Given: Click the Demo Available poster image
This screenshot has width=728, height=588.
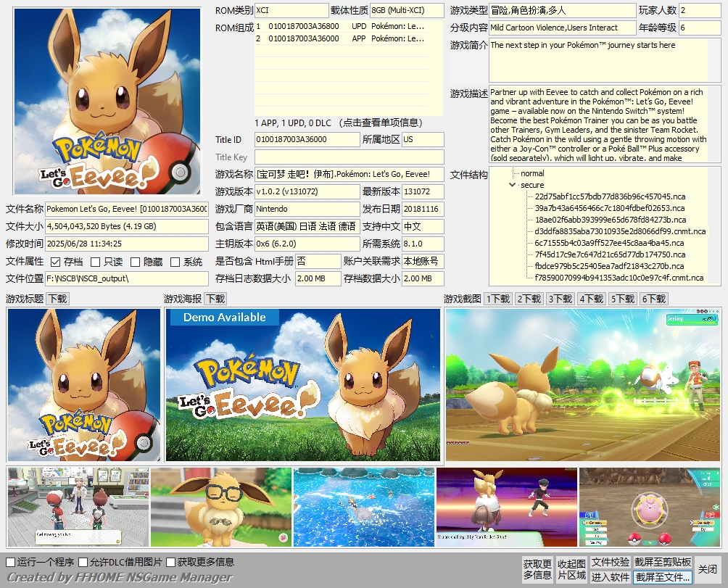Looking at the screenshot, I should click(x=302, y=385).
